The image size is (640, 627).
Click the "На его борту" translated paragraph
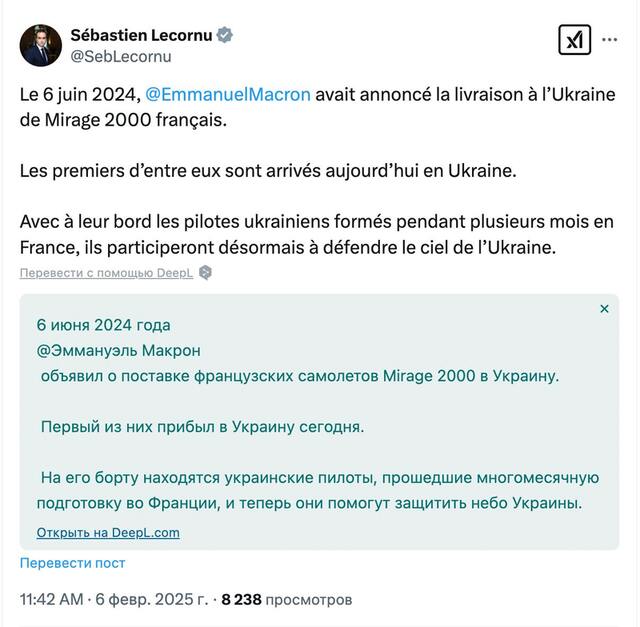coord(318,490)
